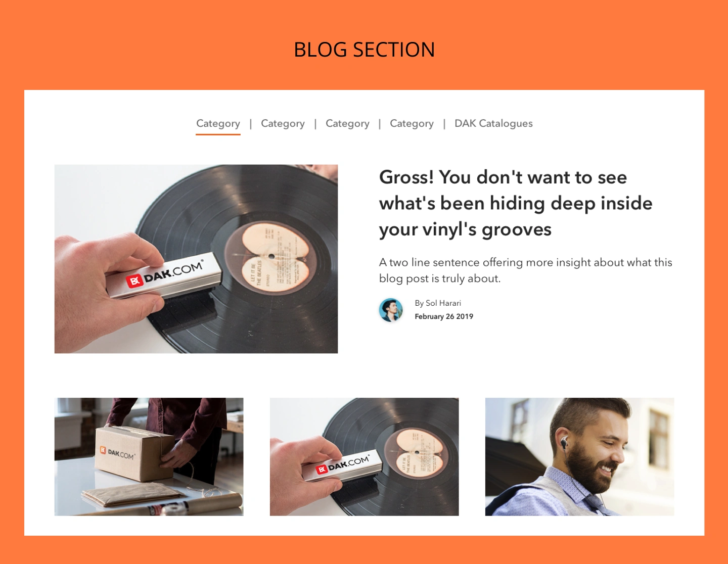Open the third Category tab
Image resolution: width=728 pixels, height=564 pixels.
pos(347,123)
